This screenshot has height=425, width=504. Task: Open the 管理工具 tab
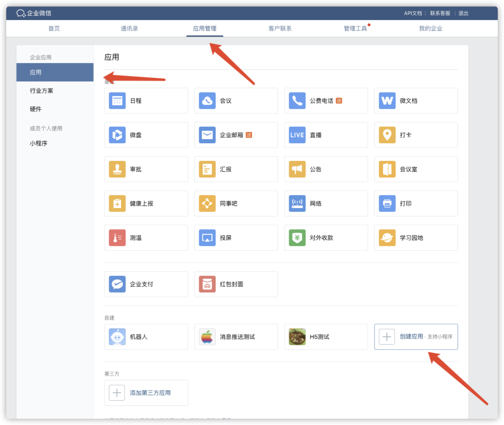tap(355, 28)
